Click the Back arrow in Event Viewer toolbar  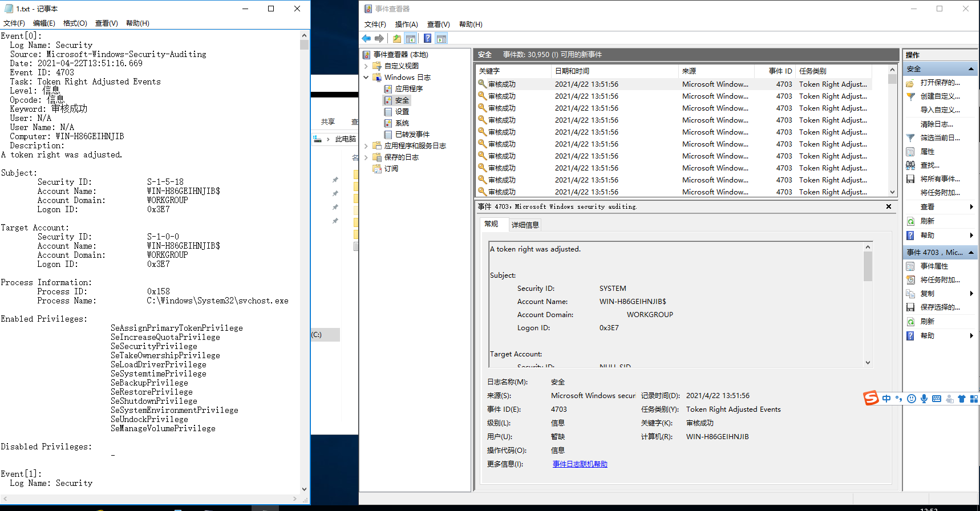(x=366, y=39)
